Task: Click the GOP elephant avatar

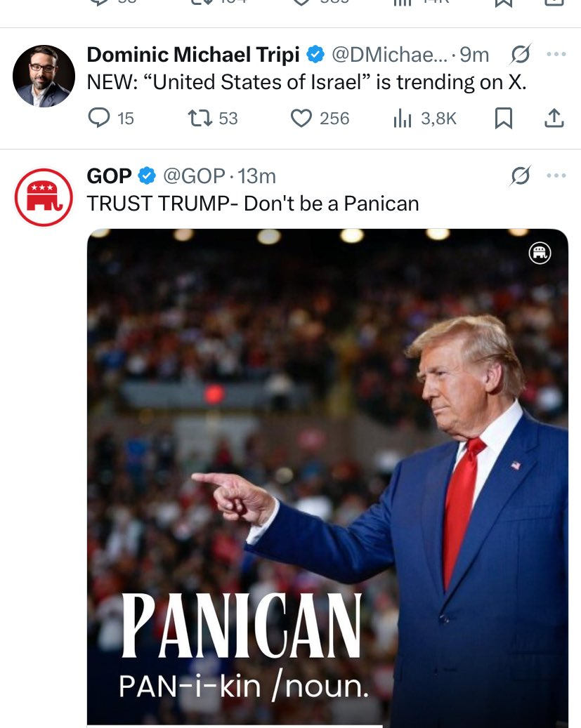Action: coord(44,197)
